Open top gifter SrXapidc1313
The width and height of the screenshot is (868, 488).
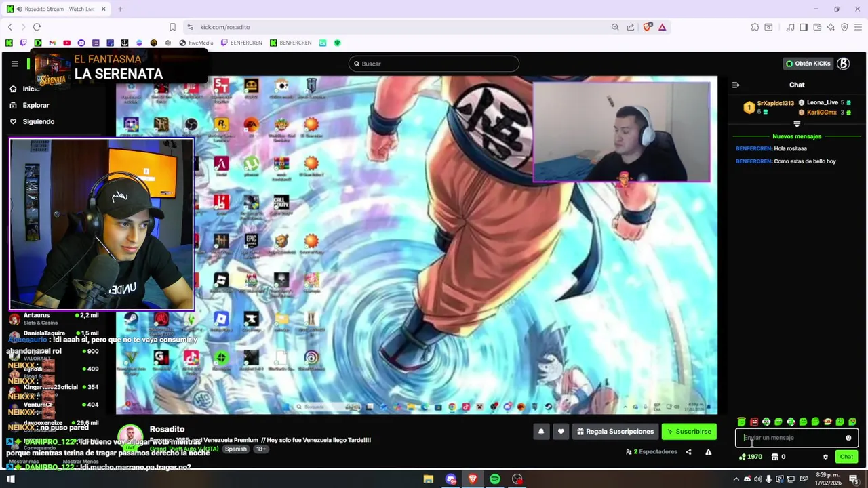[x=768, y=107]
